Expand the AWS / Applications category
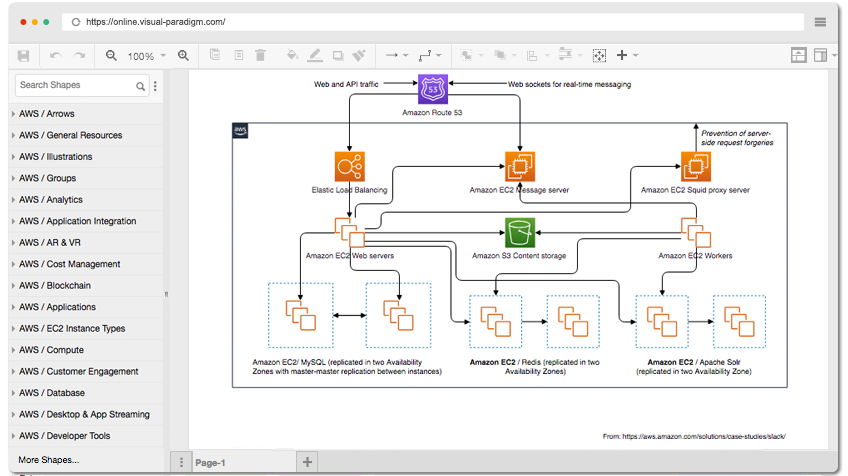 pos(87,307)
